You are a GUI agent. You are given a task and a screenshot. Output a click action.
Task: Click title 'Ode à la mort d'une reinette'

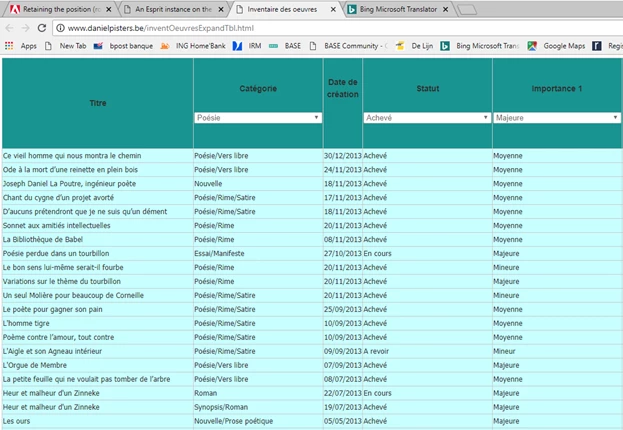[x=70, y=170]
